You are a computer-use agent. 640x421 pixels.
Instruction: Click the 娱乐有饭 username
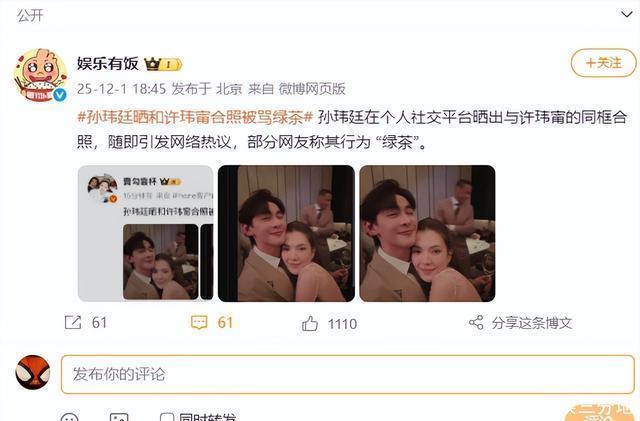coord(108,64)
